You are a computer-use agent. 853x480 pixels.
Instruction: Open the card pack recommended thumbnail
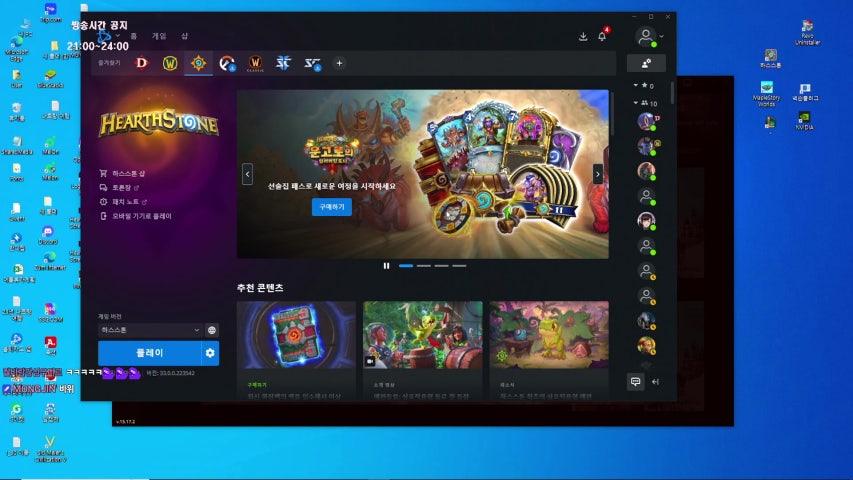[296, 335]
